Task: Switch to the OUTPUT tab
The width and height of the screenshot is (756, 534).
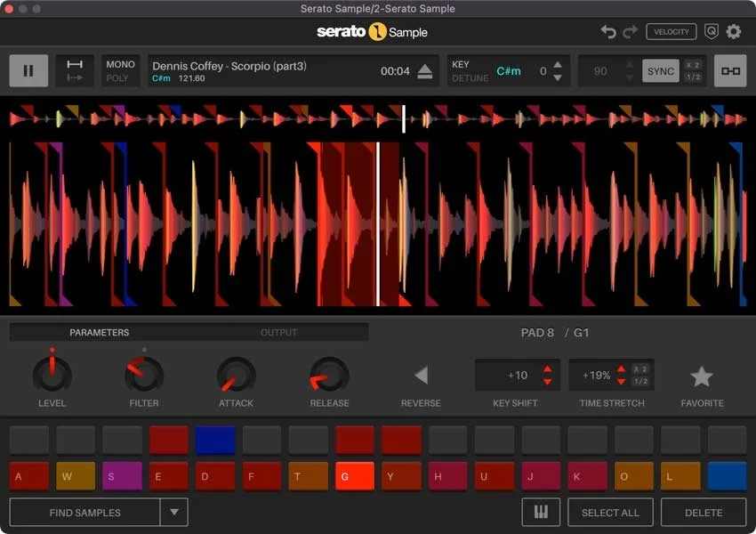Action: 279,332
